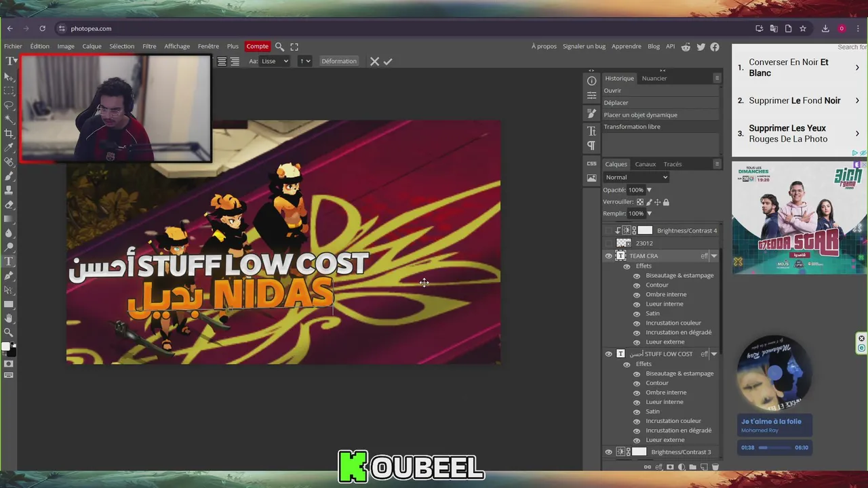868x488 pixels.
Task: Select the Eyedropper tool
Action: 9,148
